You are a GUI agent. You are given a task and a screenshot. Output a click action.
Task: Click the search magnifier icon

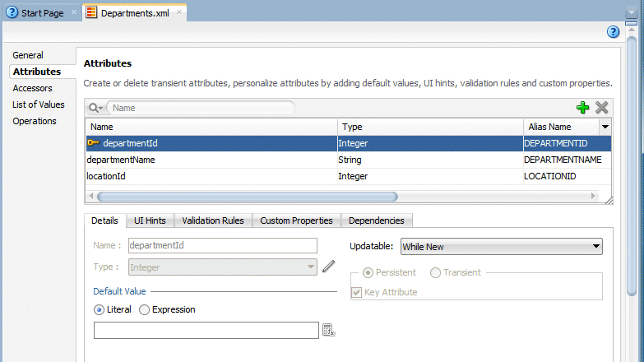tap(95, 108)
